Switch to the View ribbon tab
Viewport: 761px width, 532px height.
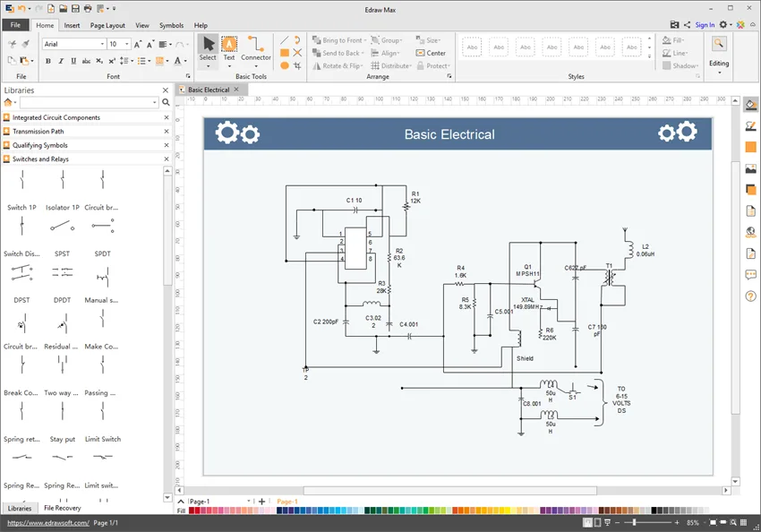pos(142,25)
